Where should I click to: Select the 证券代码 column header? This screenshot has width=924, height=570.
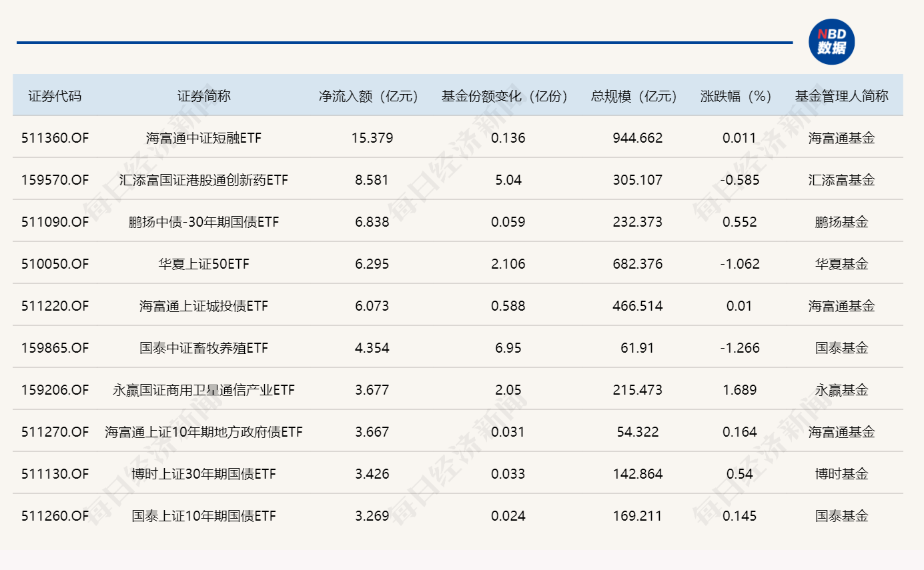[53, 95]
